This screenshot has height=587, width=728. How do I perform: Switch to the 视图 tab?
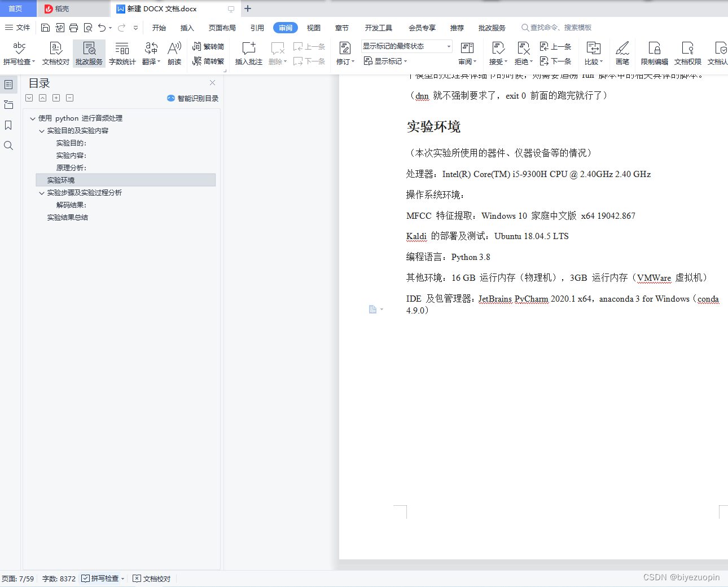(x=314, y=28)
